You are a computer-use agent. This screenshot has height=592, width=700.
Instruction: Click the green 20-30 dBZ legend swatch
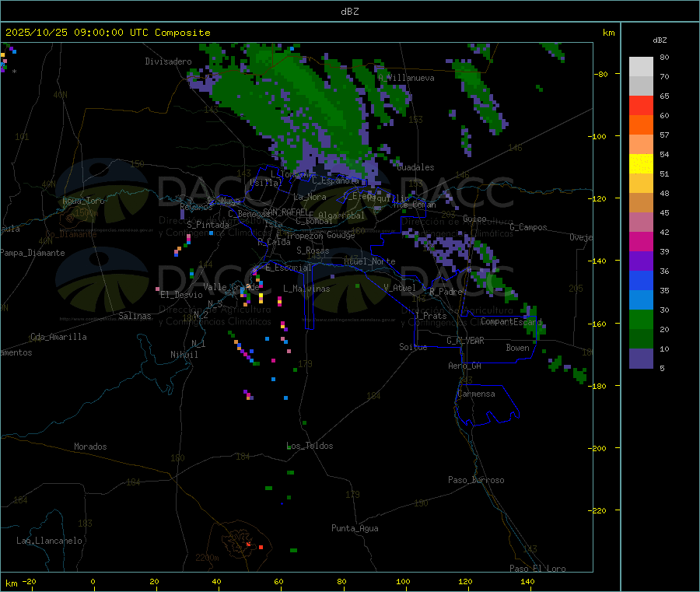pyautogui.click(x=641, y=319)
